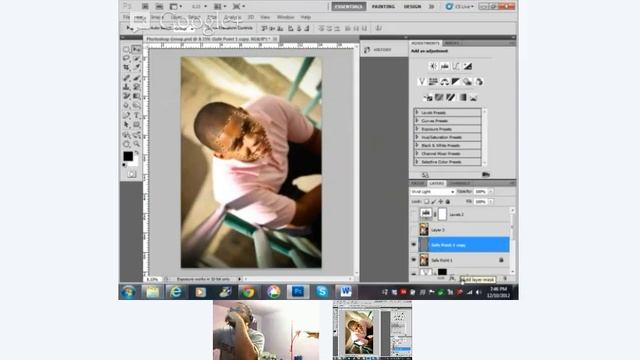Add a Levels adjustment from Adjustments panel
This screenshot has height=360, width=640.
pyautogui.click(x=444, y=66)
